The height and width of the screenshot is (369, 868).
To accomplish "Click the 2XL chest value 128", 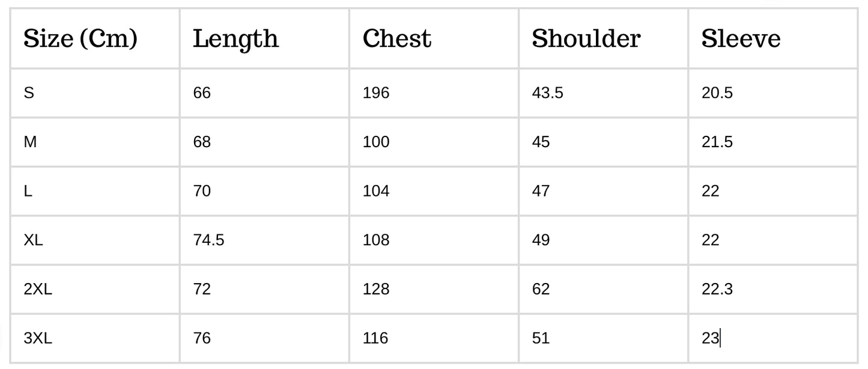I will (x=376, y=290).
